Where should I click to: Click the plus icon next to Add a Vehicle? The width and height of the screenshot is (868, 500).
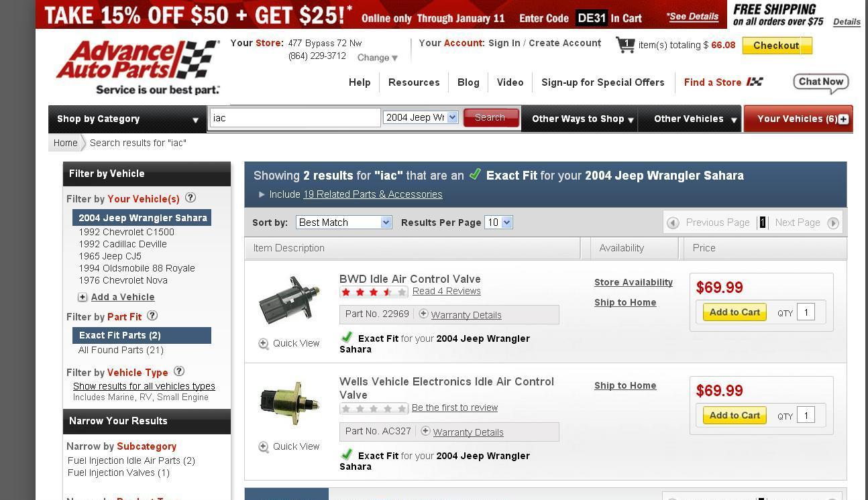pos(83,297)
